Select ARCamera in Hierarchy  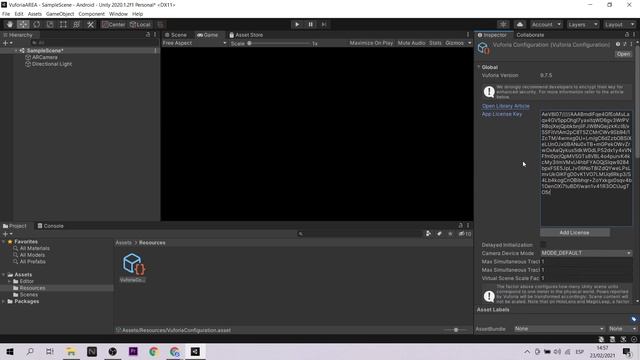click(44, 58)
